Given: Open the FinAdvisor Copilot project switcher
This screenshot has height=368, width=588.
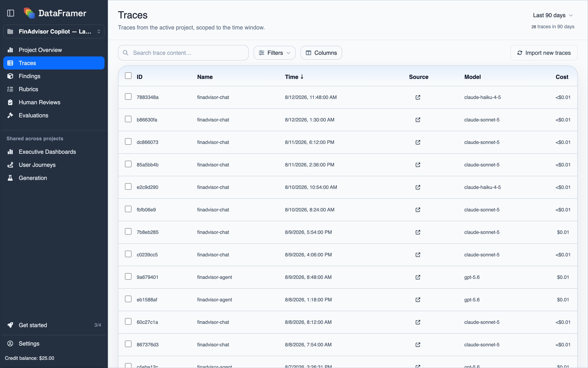Looking at the screenshot, I should tap(54, 32).
